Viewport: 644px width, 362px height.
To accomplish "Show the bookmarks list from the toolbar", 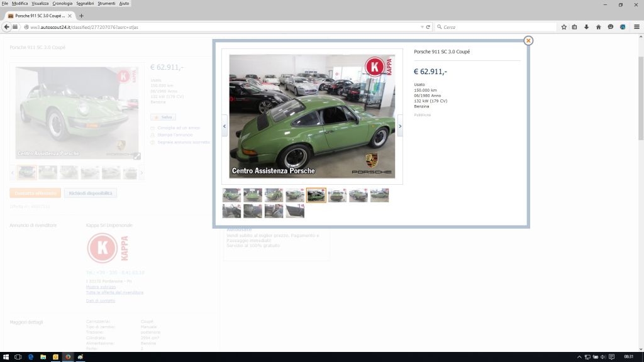I will point(575,27).
